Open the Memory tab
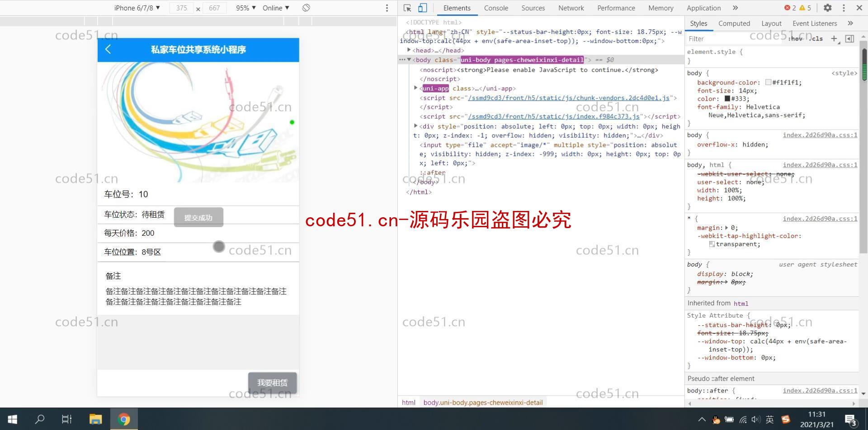Image resolution: width=868 pixels, height=430 pixels. (660, 8)
